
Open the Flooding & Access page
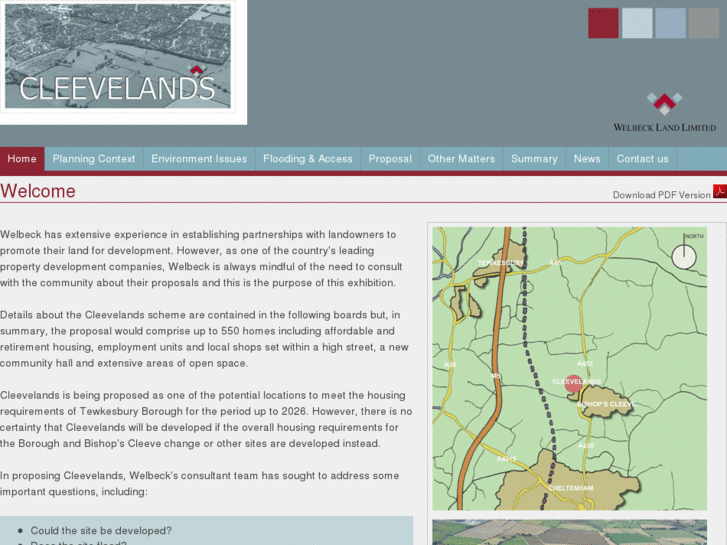coord(308,159)
